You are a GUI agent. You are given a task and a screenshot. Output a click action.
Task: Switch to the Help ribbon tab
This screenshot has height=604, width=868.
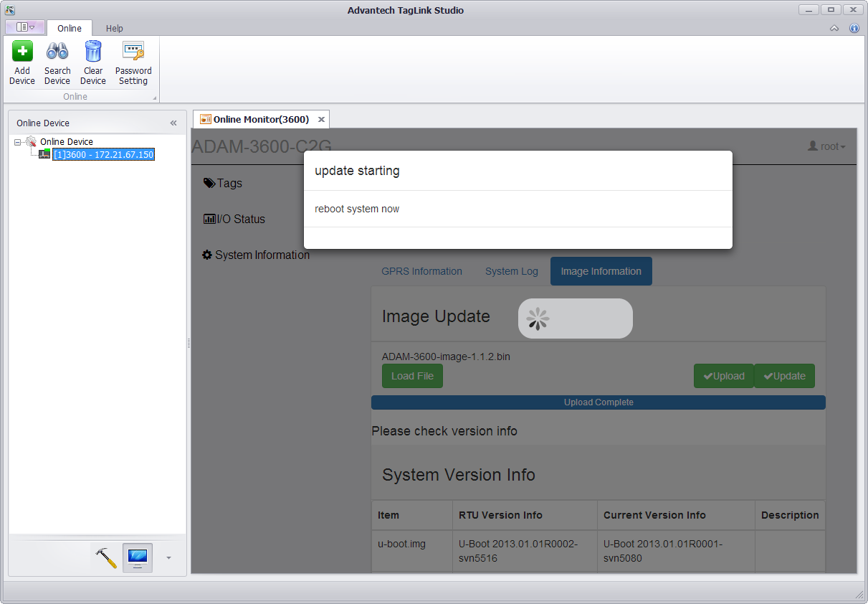tap(115, 29)
